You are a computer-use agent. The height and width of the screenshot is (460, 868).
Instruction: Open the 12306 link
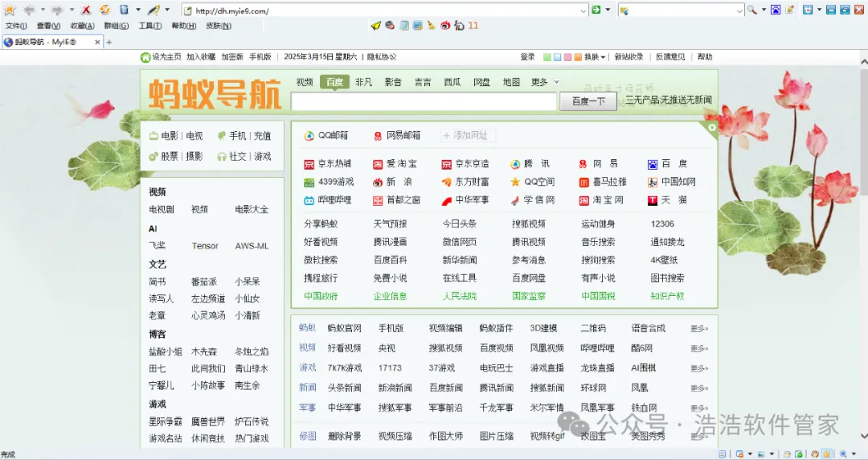(662, 224)
